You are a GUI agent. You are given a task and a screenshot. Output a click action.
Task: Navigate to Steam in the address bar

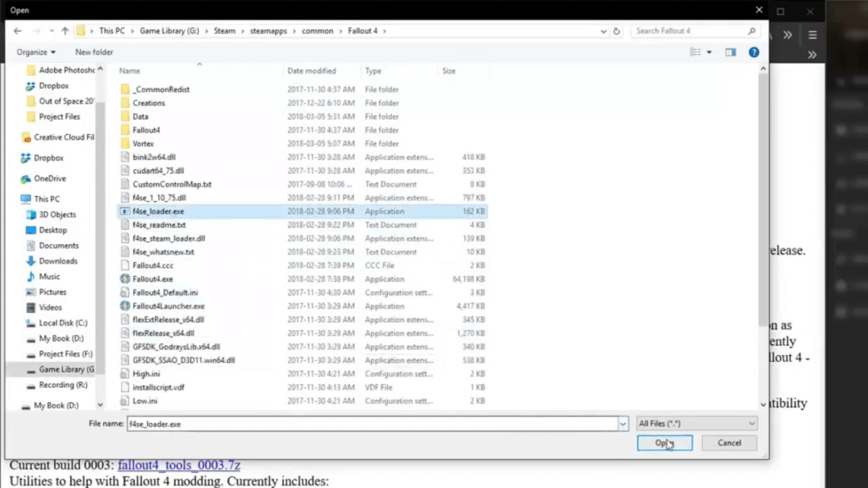tap(224, 30)
